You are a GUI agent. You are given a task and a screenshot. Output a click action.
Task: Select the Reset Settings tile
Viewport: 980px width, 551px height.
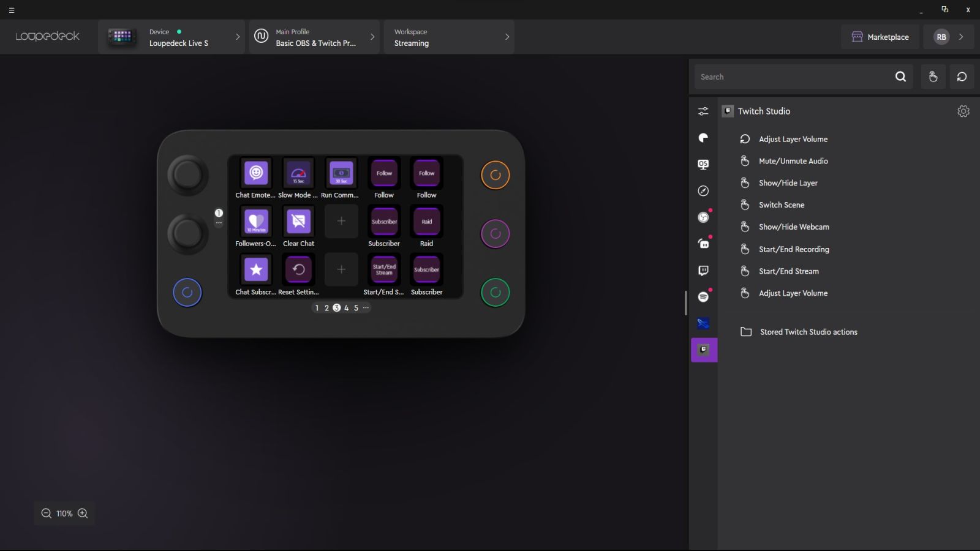298,270
